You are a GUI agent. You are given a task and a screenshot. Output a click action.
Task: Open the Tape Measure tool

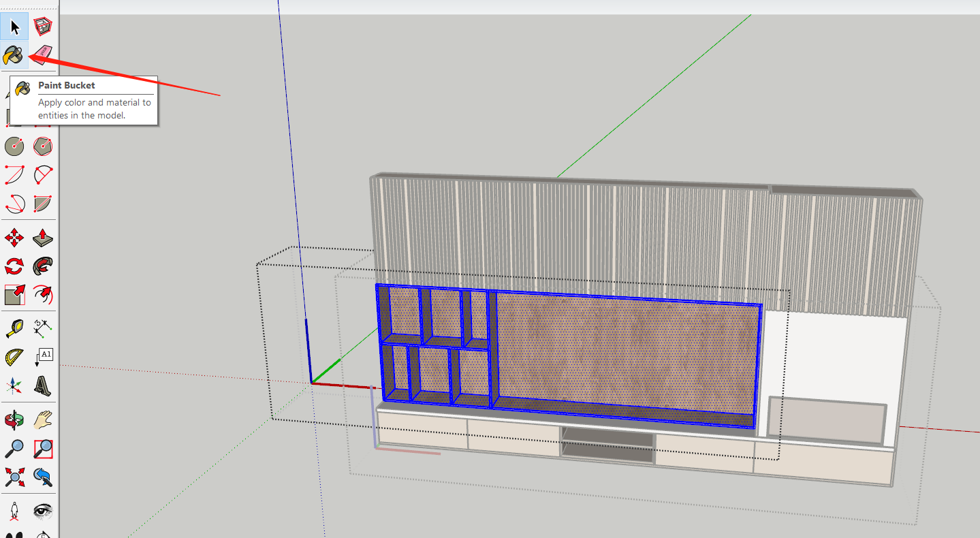point(14,328)
